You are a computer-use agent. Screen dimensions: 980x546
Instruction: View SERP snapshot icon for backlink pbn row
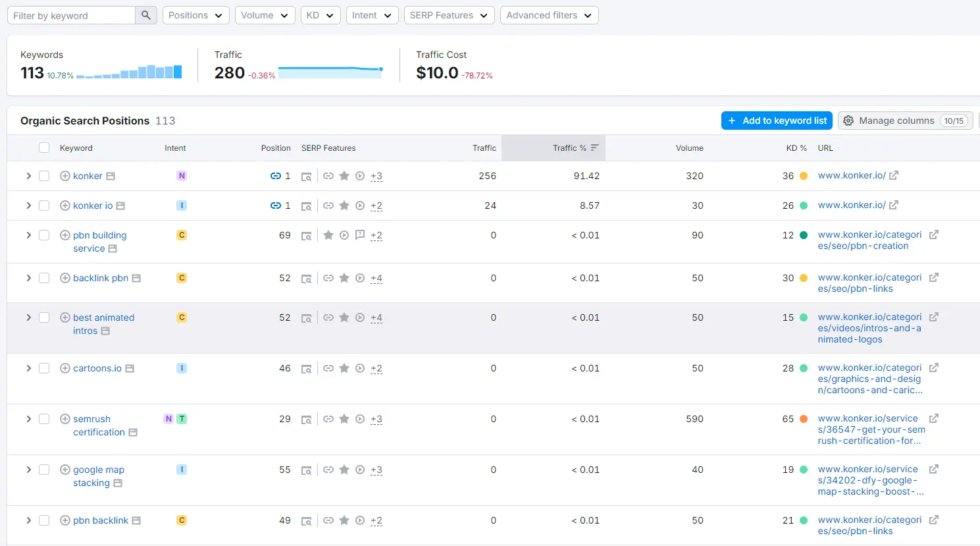(x=306, y=279)
